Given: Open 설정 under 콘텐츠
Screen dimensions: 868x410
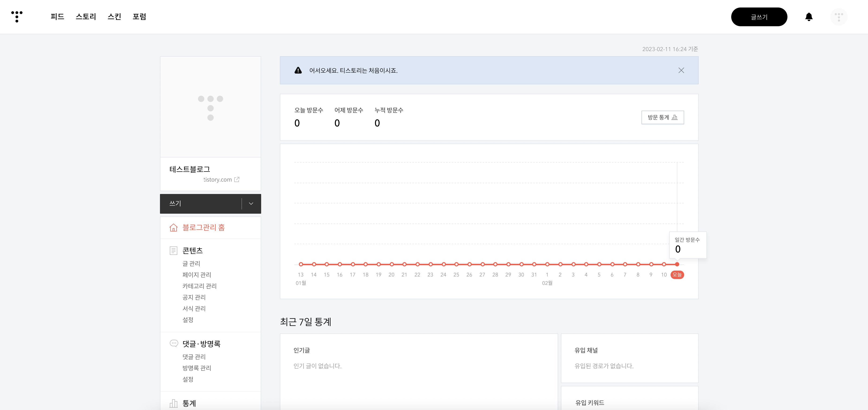Looking at the screenshot, I should click(188, 320).
